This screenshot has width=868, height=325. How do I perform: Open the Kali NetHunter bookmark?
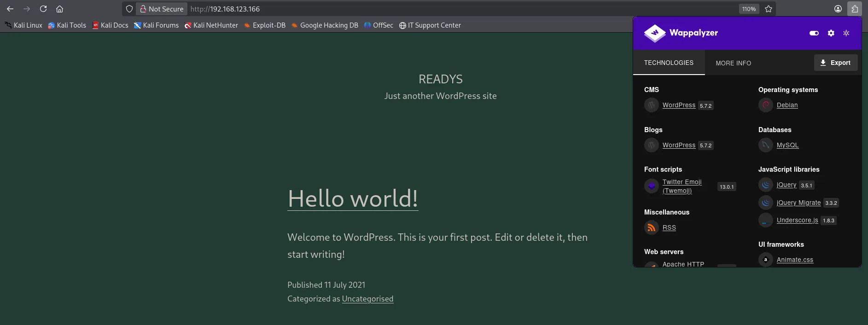tap(211, 25)
